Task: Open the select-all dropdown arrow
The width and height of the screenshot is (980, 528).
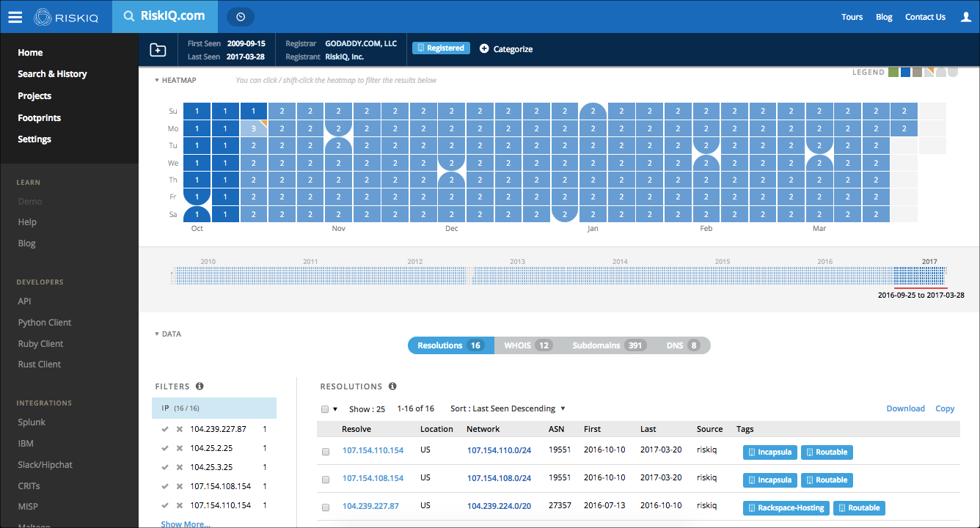Action: tap(335, 409)
